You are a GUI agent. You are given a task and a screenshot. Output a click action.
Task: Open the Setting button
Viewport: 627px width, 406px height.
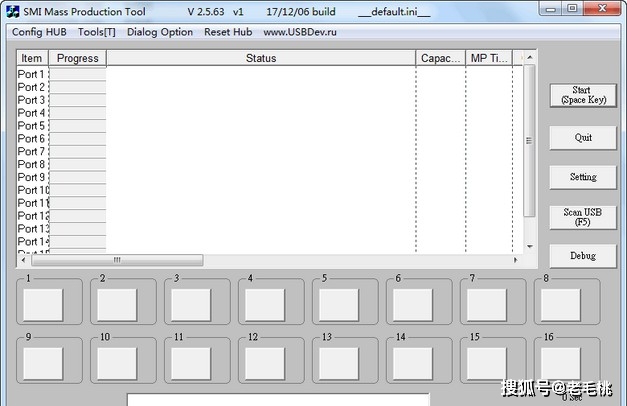[583, 177]
